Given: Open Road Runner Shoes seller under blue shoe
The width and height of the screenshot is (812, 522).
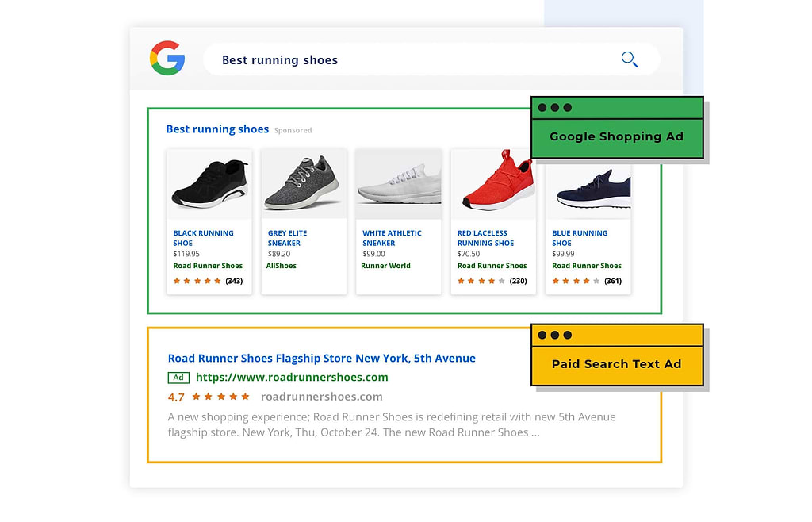Looking at the screenshot, I should 587,266.
